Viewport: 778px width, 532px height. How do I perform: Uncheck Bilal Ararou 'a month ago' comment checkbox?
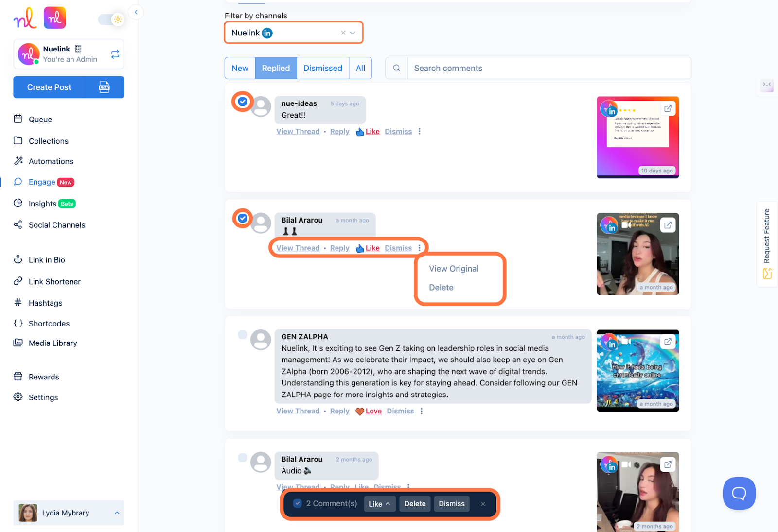tap(242, 218)
